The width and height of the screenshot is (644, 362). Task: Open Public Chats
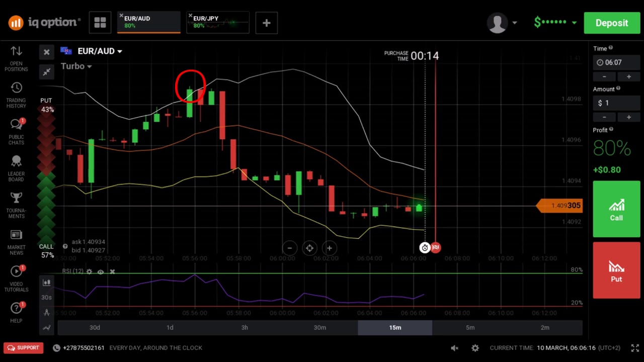pos(16,132)
